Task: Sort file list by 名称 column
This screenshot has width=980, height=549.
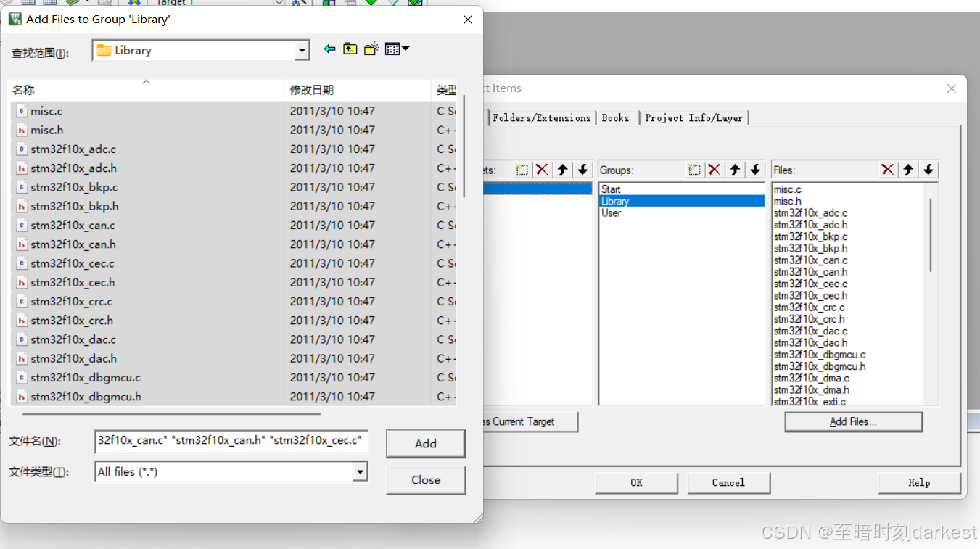Action: click(x=146, y=90)
